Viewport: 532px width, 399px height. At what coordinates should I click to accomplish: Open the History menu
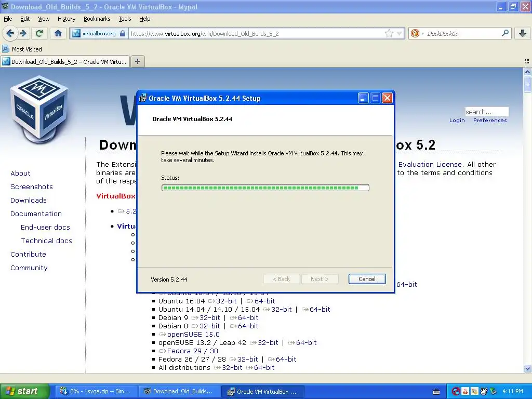(66, 19)
